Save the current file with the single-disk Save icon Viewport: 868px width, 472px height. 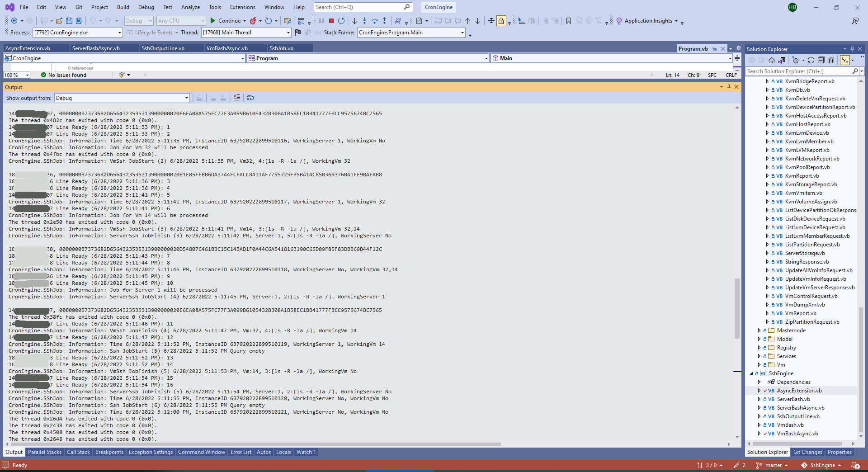point(69,21)
